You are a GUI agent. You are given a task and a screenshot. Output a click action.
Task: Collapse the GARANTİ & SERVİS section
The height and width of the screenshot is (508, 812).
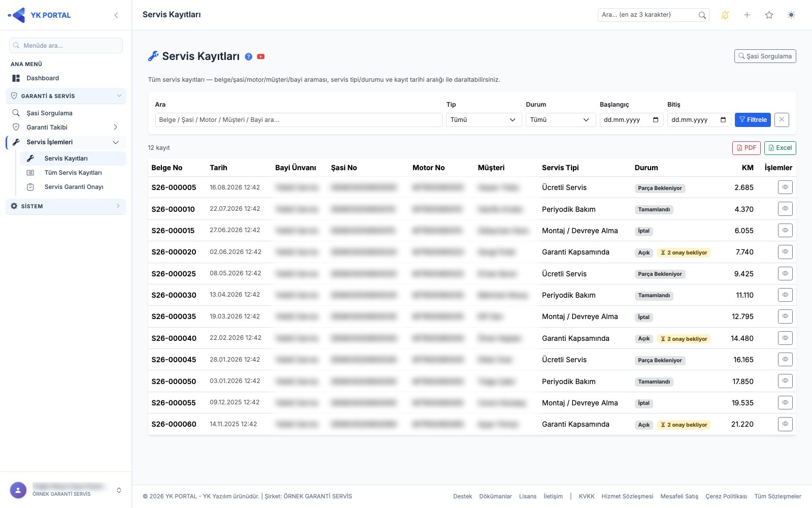click(66, 96)
